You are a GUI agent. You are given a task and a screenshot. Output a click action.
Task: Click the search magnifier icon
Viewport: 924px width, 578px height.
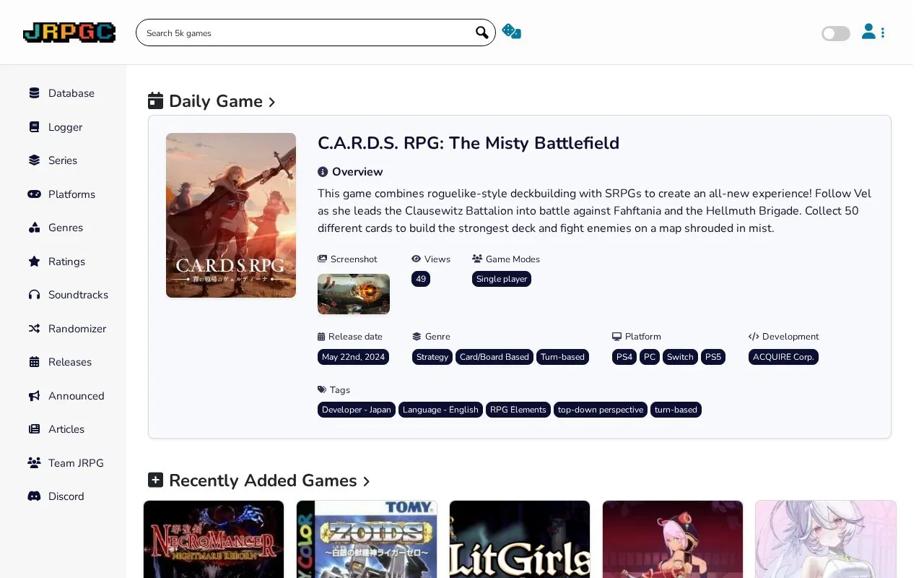coord(482,33)
